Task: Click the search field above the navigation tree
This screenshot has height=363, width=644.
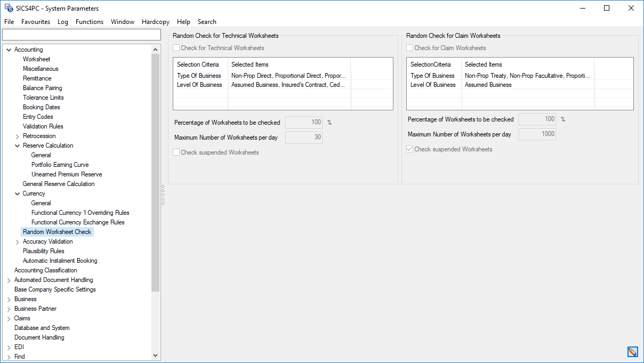Action: tap(81, 34)
